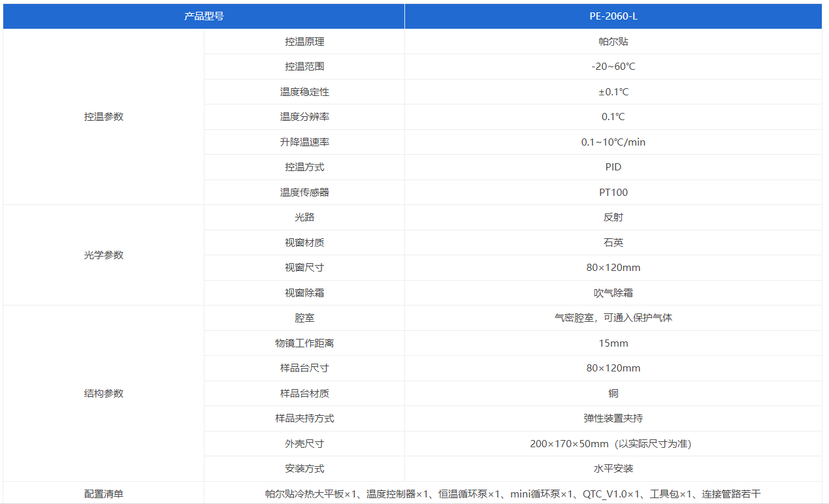Screen dimensions: 829x504
Task: Click the 0.1~10℃/min rate value
Action: (x=613, y=142)
